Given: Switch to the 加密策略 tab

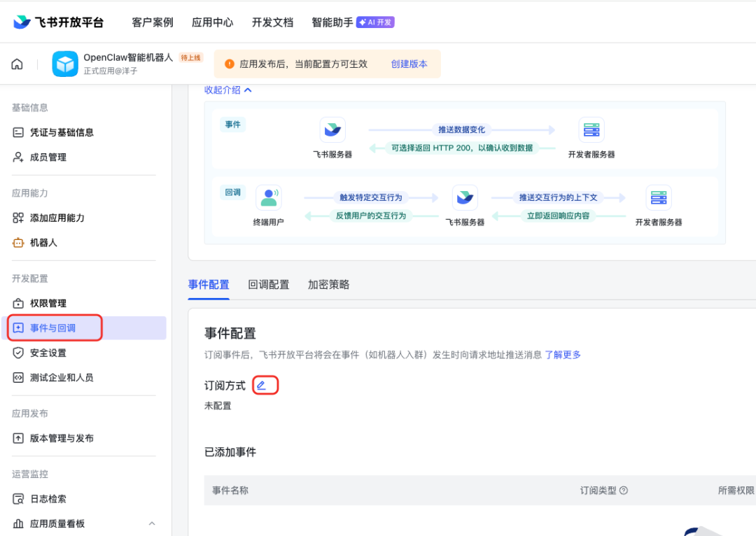Looking at the screenshot, I should (x=328, y=285).
